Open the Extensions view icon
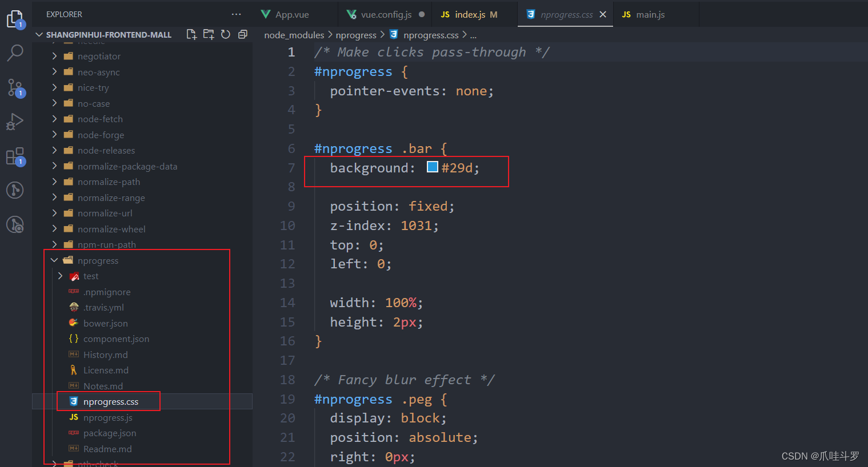 [x=15, y=156]
